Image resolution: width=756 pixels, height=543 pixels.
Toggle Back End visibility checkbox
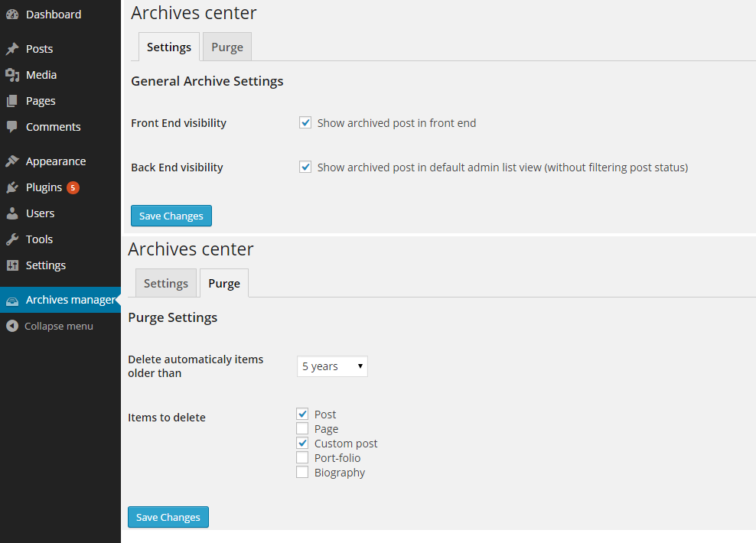(x=305, y=167)
